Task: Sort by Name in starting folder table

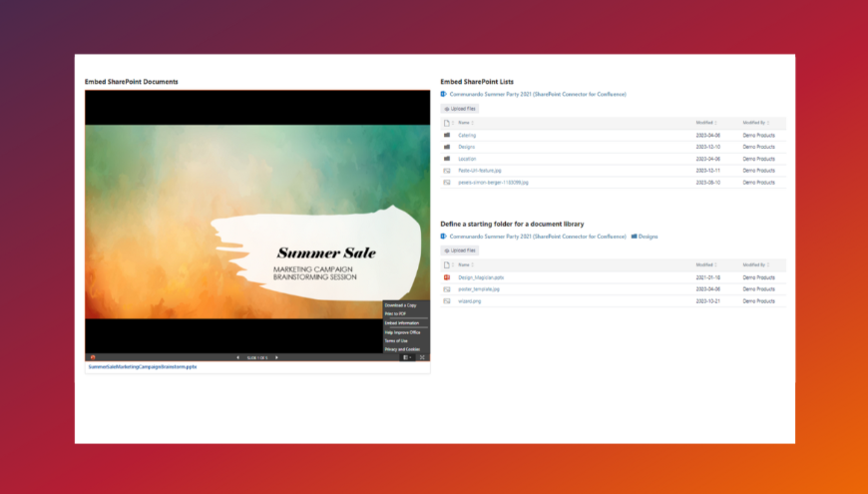Action: (x=466, y=265)
